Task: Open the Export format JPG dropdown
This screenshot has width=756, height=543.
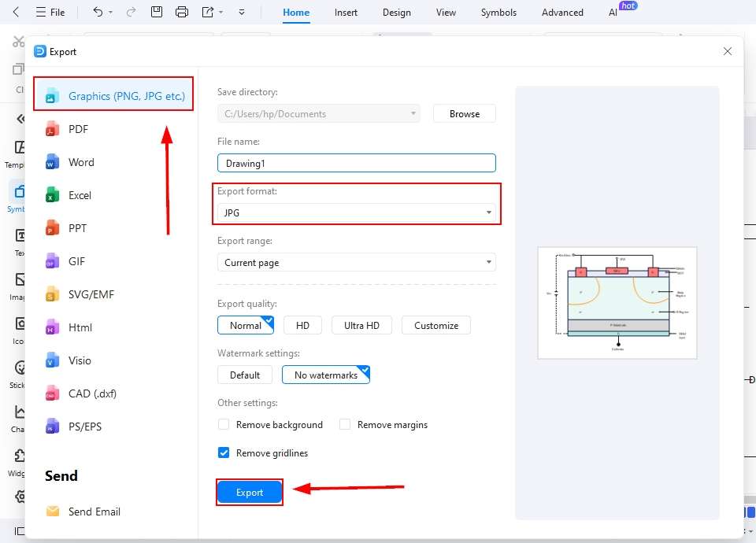Action: click(356, 212)
